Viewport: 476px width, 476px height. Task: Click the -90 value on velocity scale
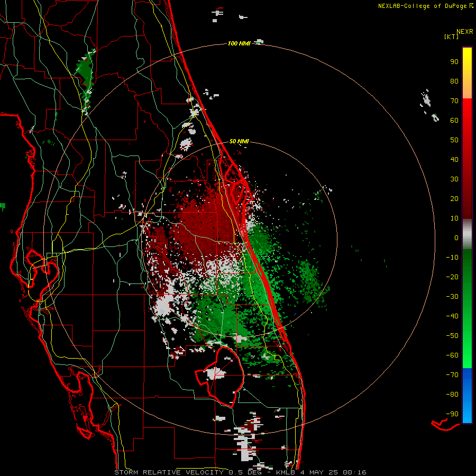point(452,414)
